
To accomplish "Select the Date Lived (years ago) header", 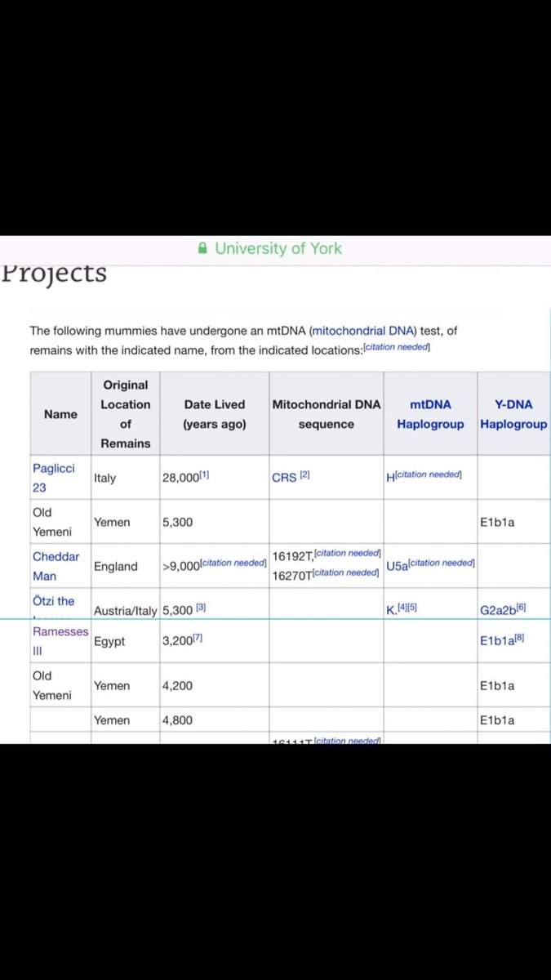I will coord(215,414).
